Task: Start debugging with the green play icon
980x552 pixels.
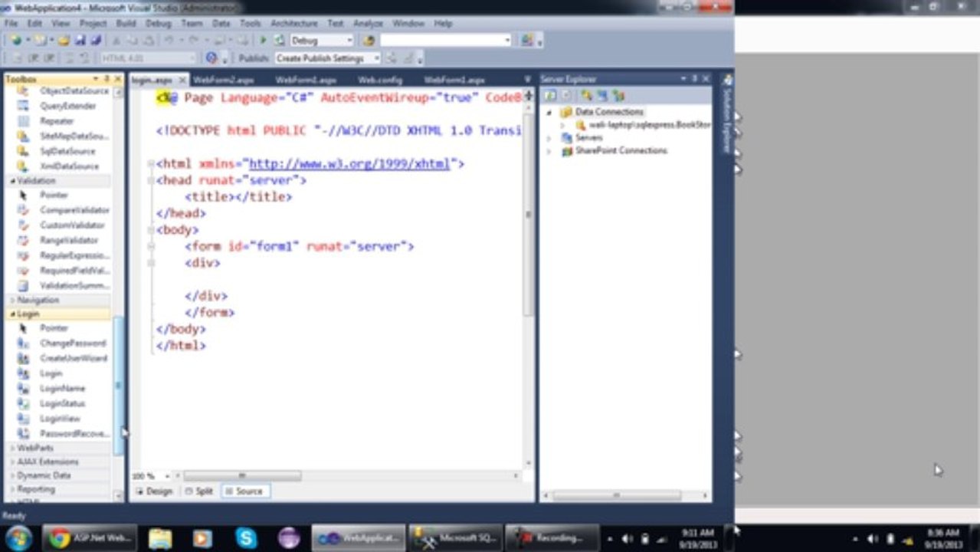Action: click(x=264, y=41)
